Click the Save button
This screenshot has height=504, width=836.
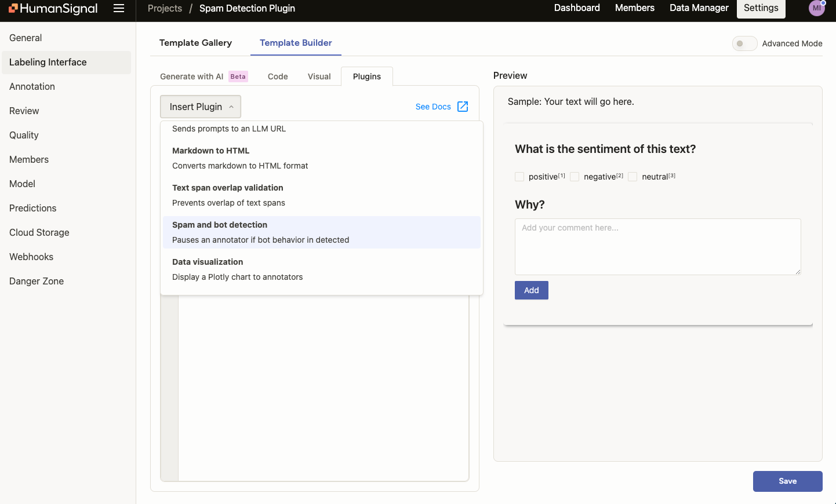787,481
